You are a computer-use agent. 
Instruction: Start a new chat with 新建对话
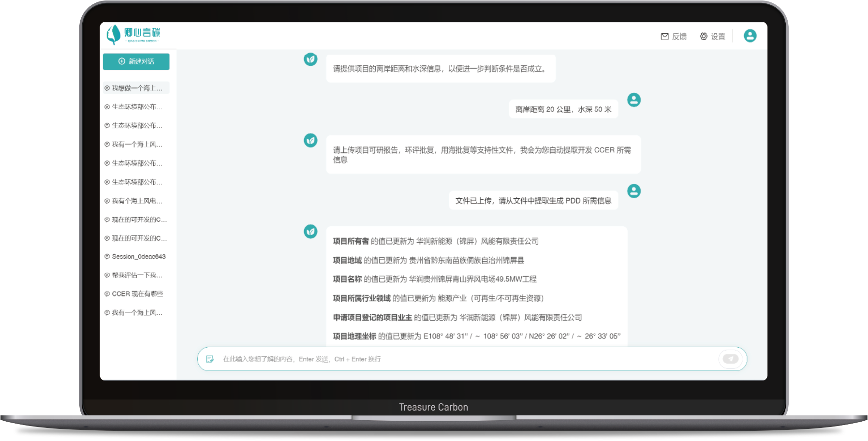tap(136, 61)
